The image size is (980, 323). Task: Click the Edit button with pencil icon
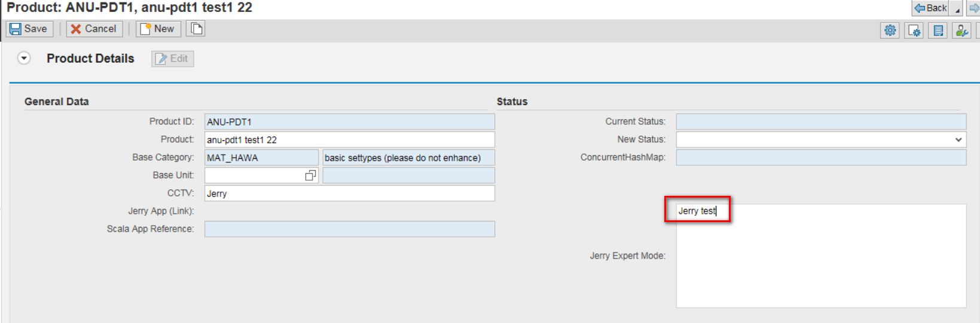click(172, 59)
